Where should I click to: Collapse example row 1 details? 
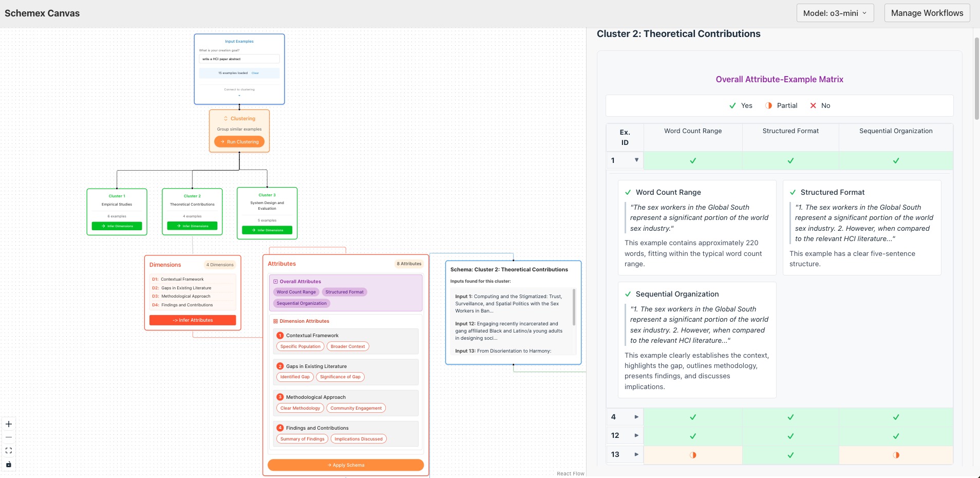636,160
